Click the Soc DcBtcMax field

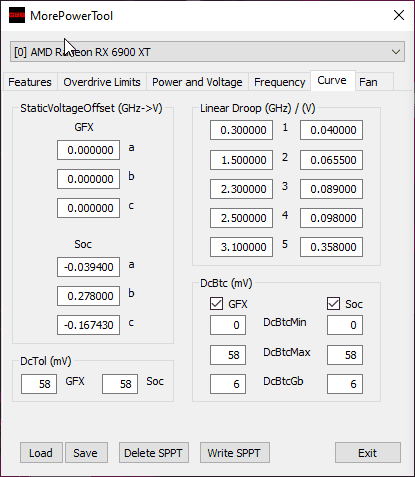point(345,355)
